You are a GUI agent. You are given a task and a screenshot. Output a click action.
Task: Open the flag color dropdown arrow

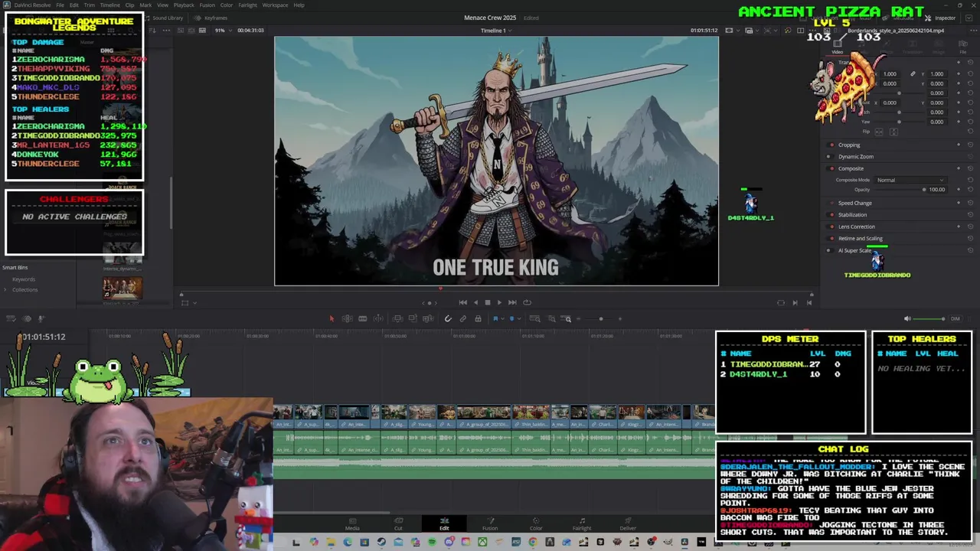click(502, 318)
